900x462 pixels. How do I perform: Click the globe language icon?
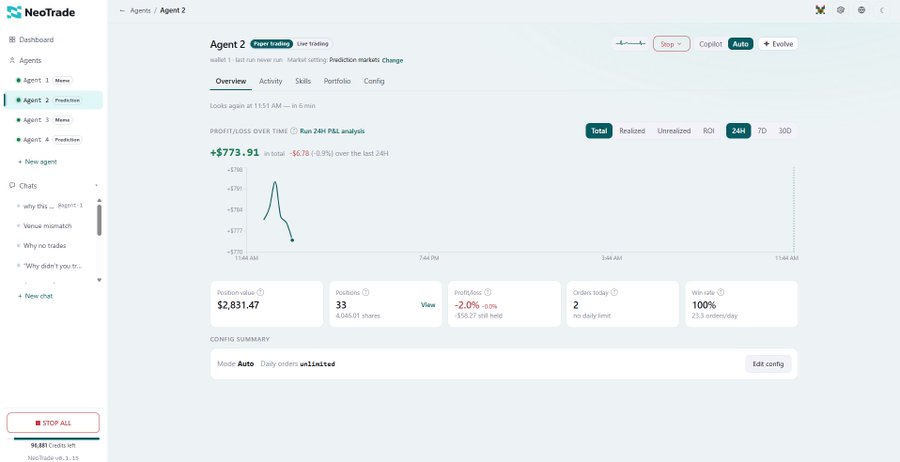tap(861, 10)
